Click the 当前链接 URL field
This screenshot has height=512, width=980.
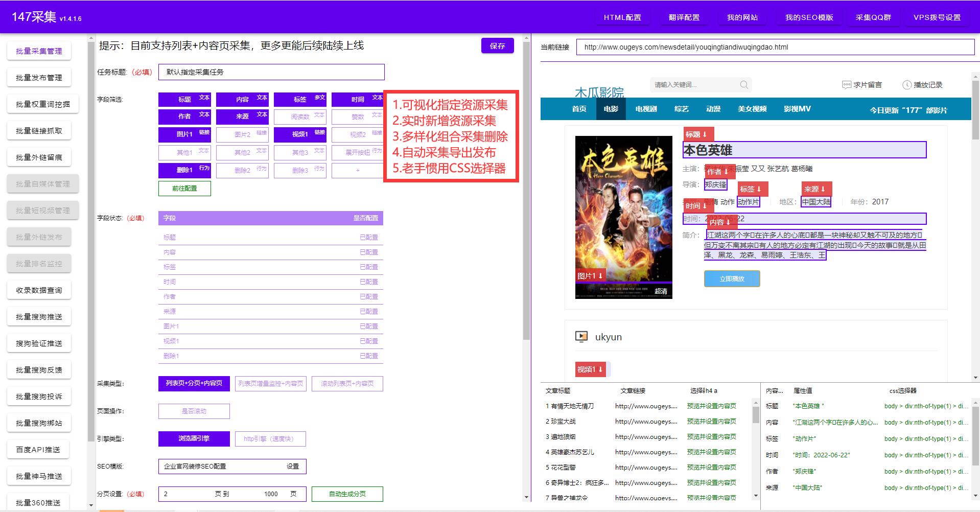tap(775, 47)
